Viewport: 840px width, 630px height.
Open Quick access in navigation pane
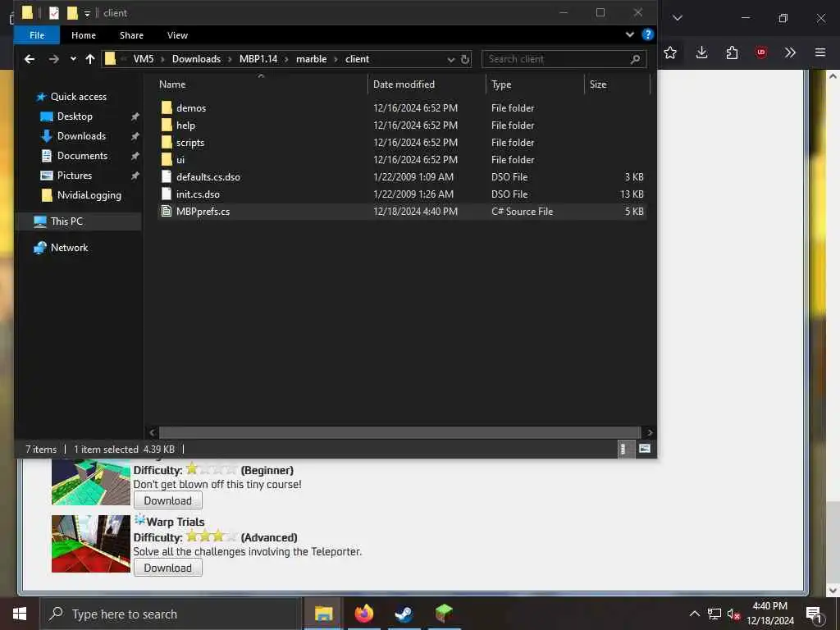tap(78, 97)
